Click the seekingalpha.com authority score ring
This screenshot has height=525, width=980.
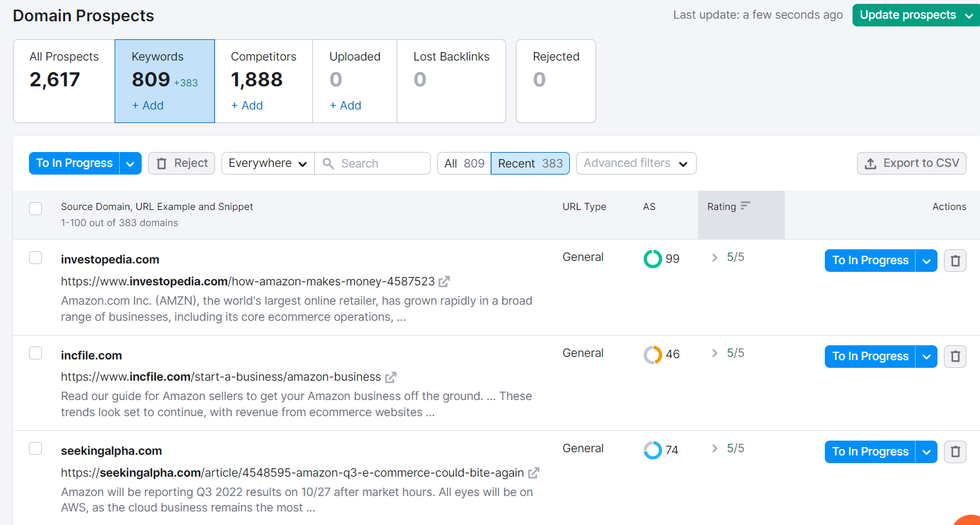coord(653,450)
